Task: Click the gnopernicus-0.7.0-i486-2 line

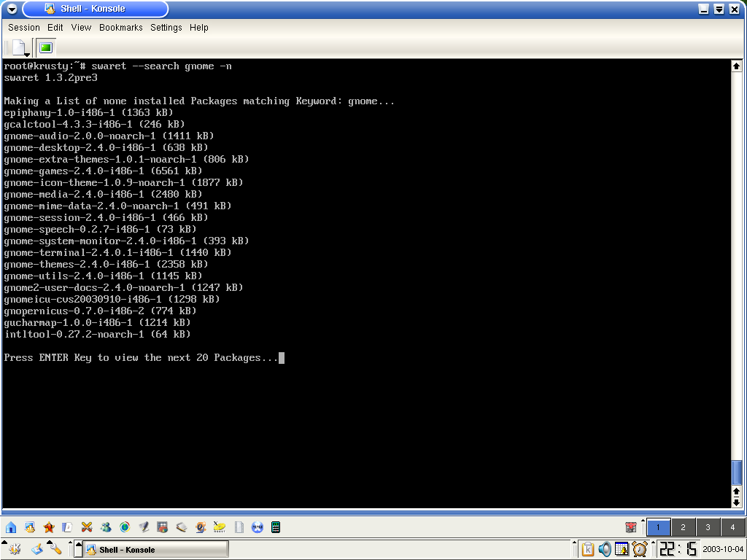Action: [101, 311]
